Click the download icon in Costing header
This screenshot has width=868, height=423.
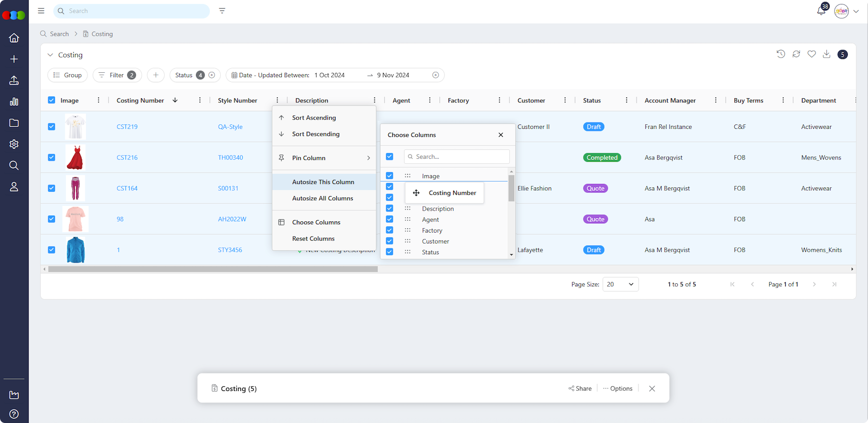coord(827,54)
